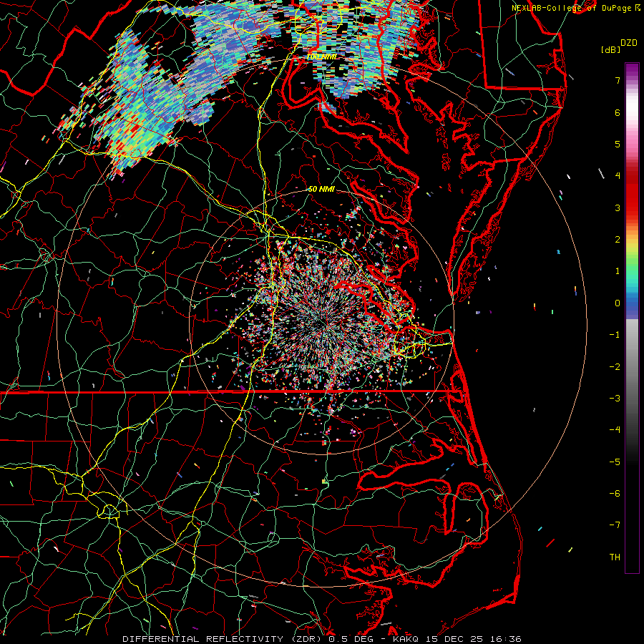Select the -4 value on the dB scale
Screen dimensions: 644x644
615,430
